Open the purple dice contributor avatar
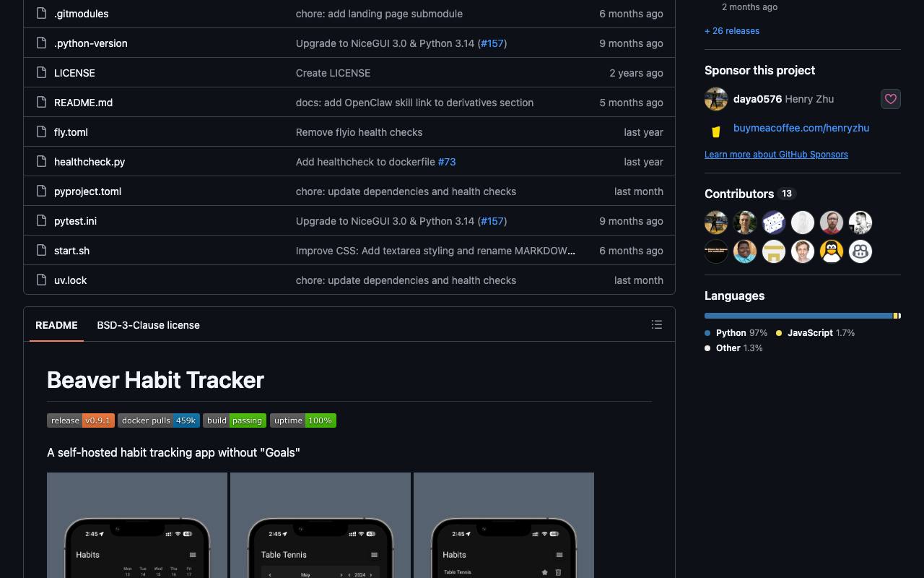This screenshot has height=578, width=924. click(x=774, y=223)
